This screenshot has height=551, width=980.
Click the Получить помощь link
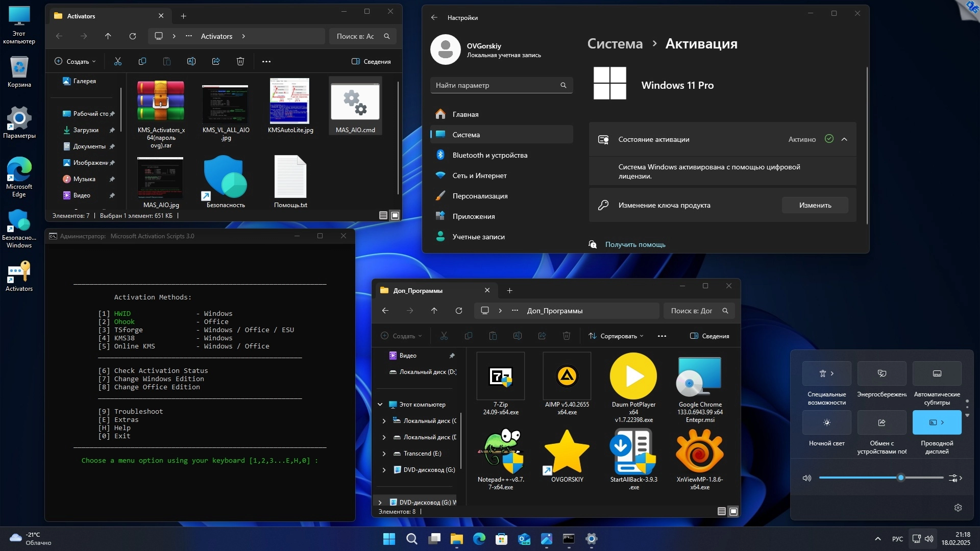tap(635, 244)
